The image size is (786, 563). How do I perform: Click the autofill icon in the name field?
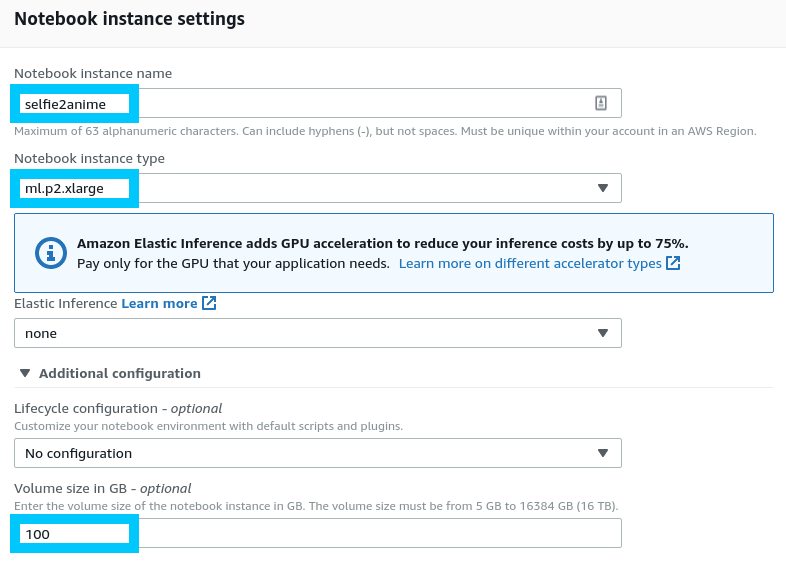click(x=601, y=103)
